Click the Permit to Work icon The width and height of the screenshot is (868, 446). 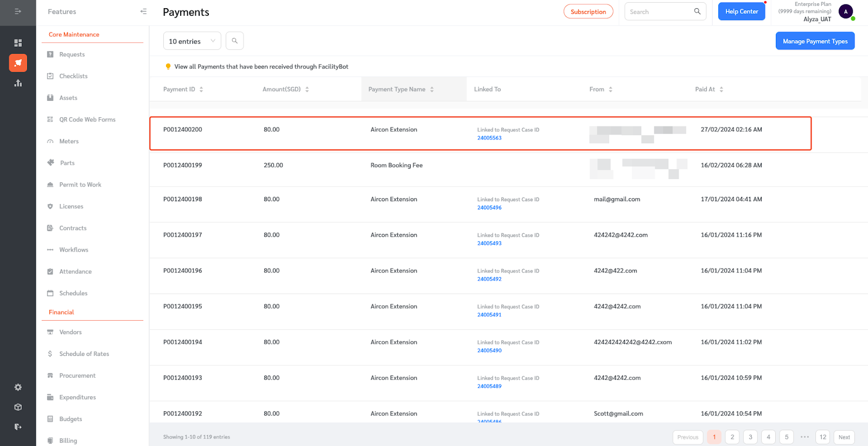coord(50,184)
